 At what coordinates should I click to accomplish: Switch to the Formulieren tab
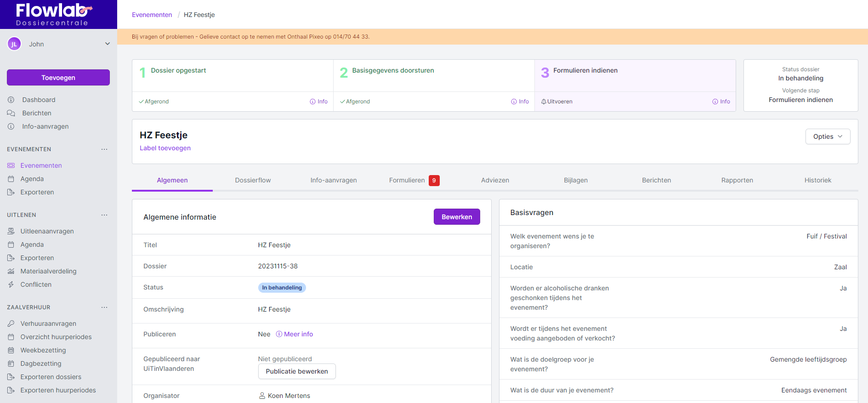tap(407, 180)
